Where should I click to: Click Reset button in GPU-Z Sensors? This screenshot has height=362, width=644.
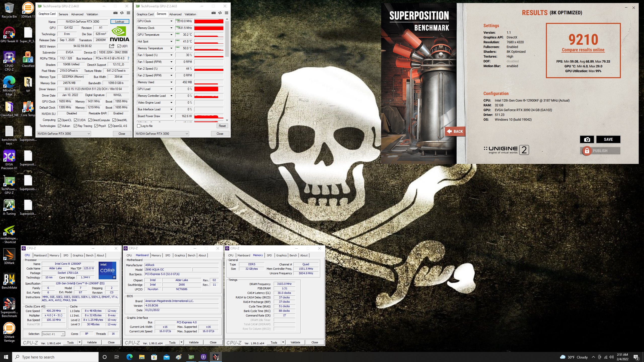(x=222, y=126)
